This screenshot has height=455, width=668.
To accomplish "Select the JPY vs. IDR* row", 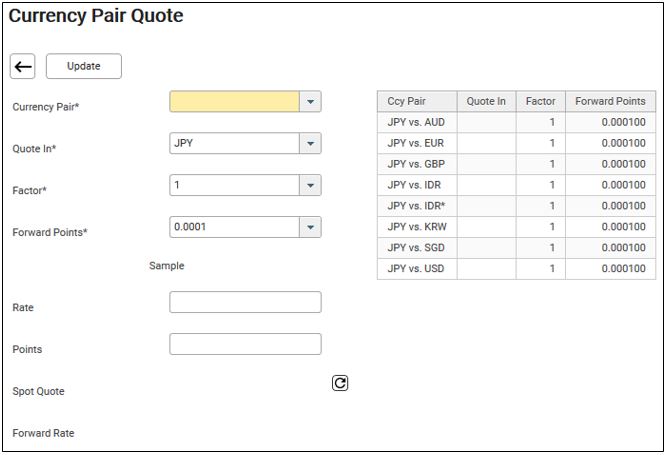I will tap(516, 206).
